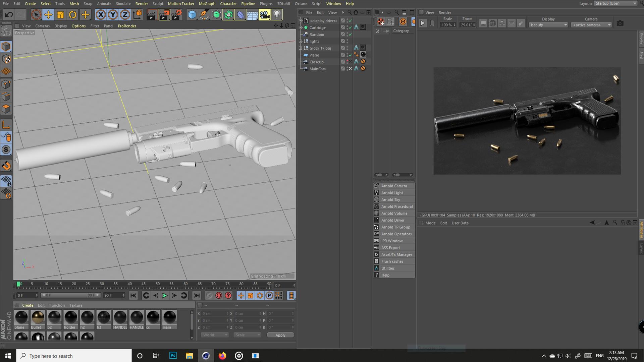Open ProRender viewport menu
The image size is (644, 362).
[x=127, y=26]
